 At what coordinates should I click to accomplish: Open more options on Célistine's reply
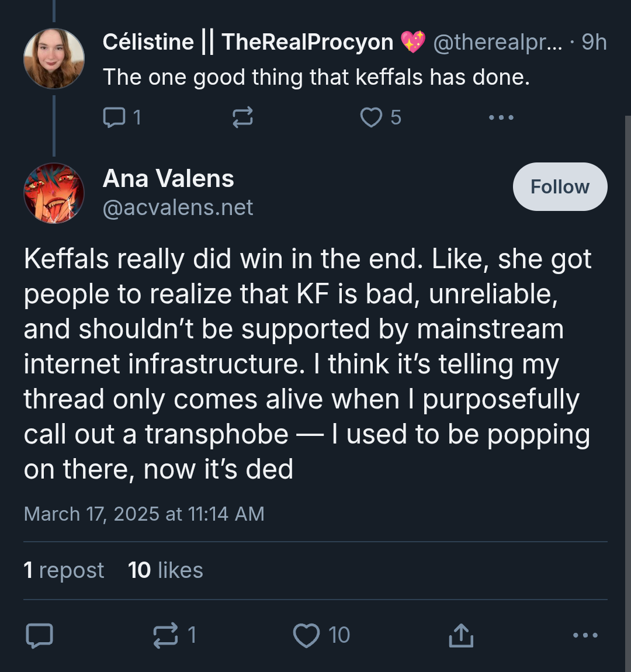click(x=501, y=117)
